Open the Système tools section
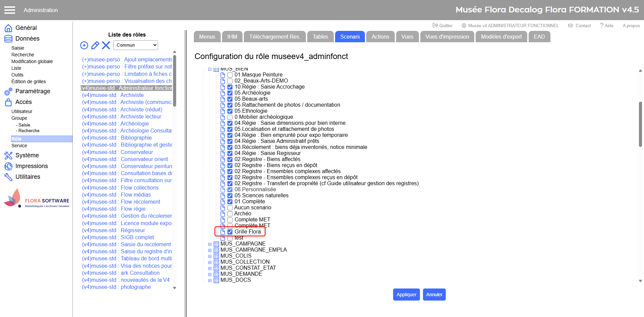The width and height of the screenshot is (644, 317). point(8,156)
